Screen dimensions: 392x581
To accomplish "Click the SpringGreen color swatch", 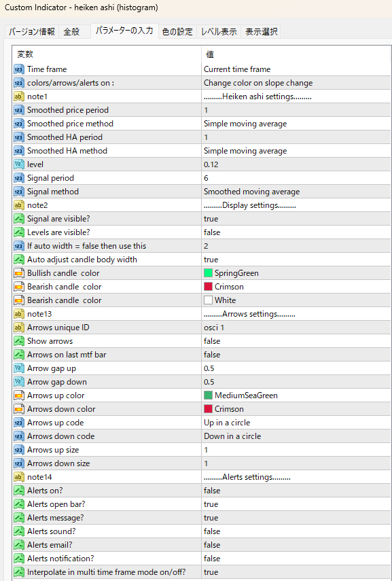I will click(208, 273).
